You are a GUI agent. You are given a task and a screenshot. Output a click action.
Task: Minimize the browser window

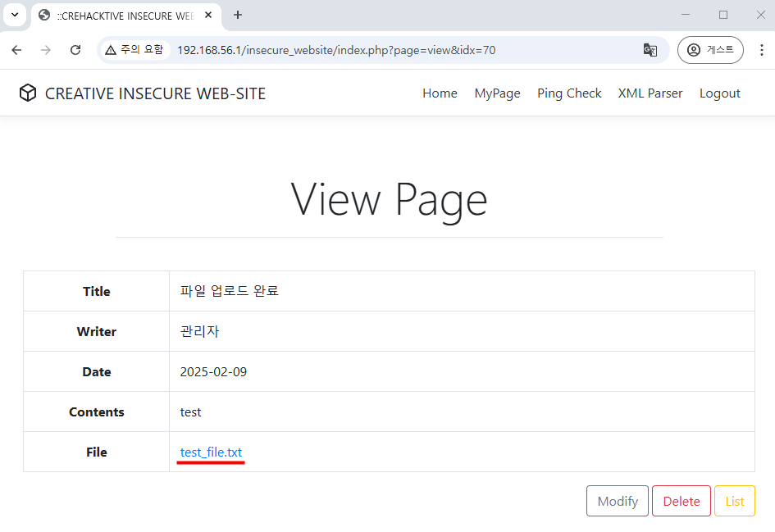pos(686,15)
